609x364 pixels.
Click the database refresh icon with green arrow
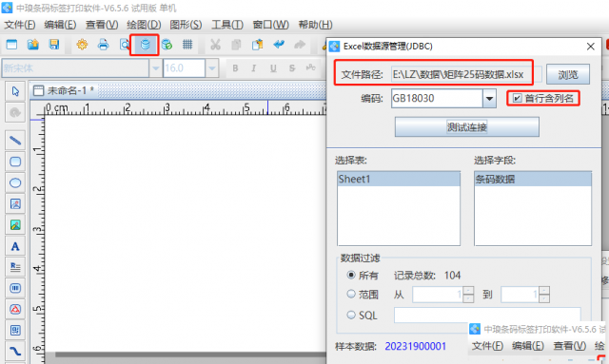pos(167,45)
